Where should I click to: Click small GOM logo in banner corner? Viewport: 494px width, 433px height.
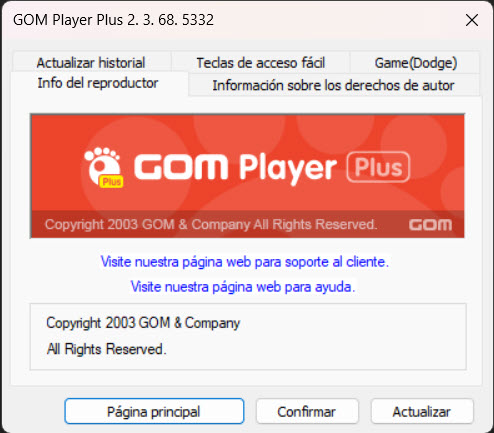point(430,225)
